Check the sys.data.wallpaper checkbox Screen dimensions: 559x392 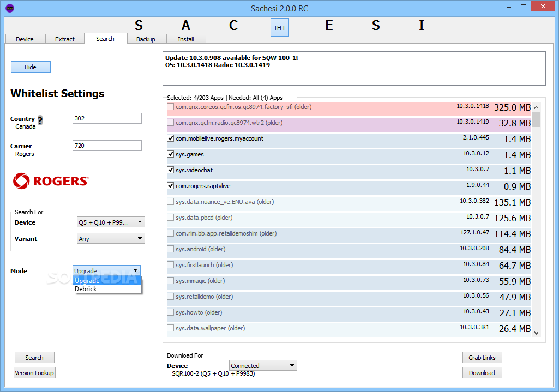click(x=170, y=328)
